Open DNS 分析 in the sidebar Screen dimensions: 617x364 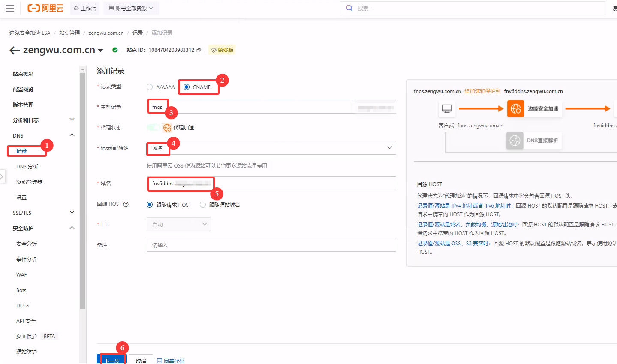(27, 166)
